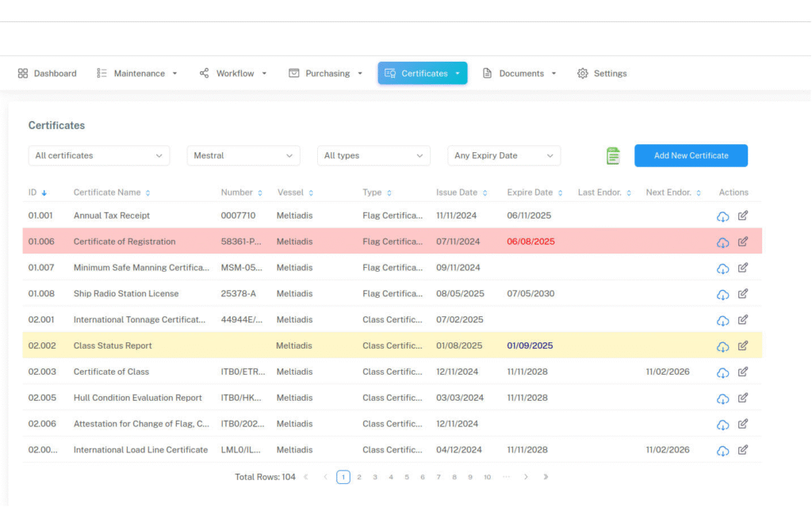The image size is (812, 515).
Task: Edit the Ship Radio Station License entry
Action: point(743,294)
